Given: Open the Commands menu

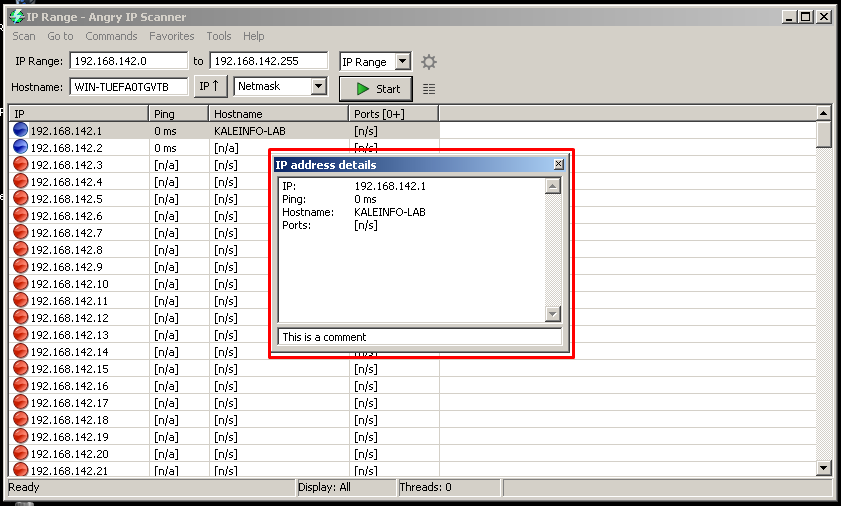Looking at the screenshot, I should coord(111,36).
